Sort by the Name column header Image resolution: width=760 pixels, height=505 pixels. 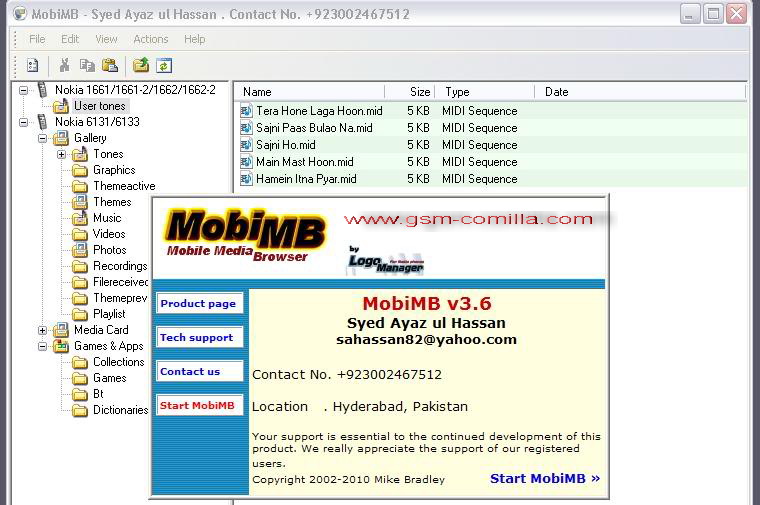coord(310,92)
